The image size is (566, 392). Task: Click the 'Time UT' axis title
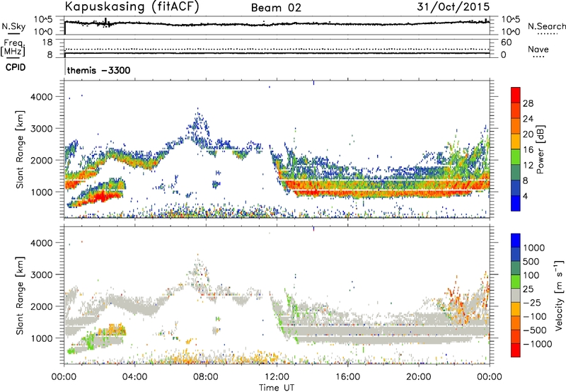pyautogui.click(x=277, y=388)
